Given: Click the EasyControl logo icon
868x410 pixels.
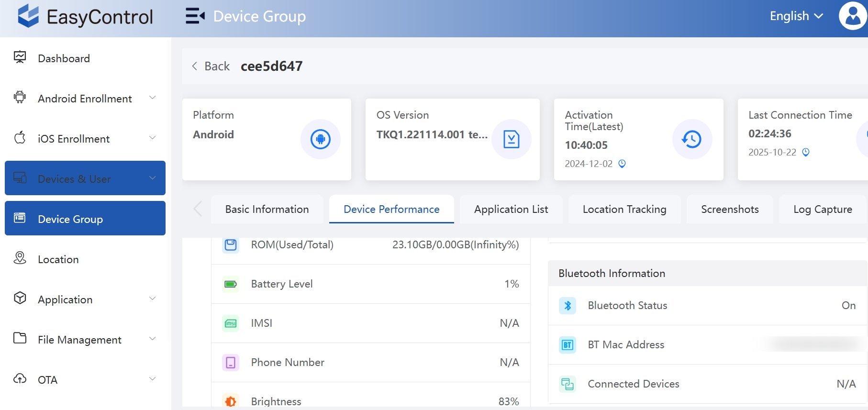Looking at the screenshot, I should coord(28,16).
